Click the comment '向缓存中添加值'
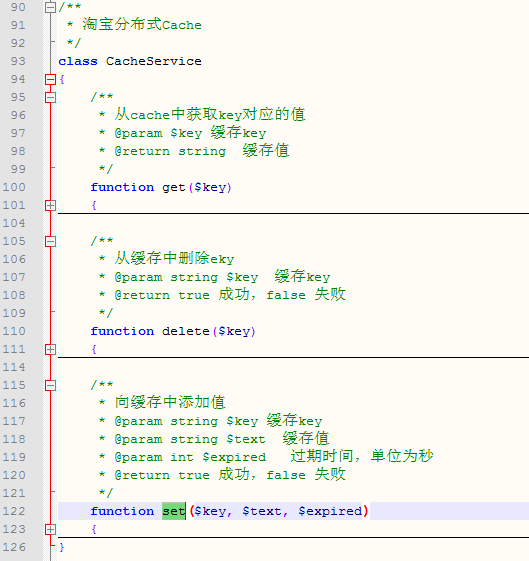Image resolution: width=529 pixels, height=561 pixels. click(170, 402)
